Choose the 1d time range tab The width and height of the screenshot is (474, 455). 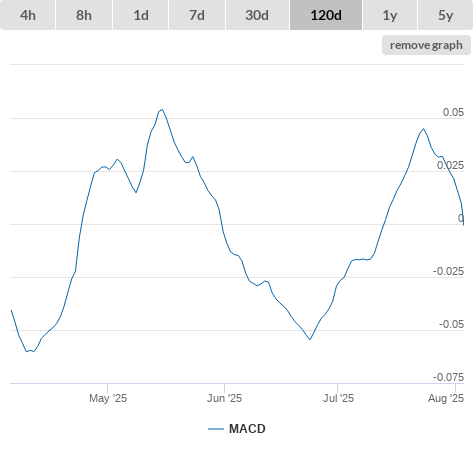coord(141,15)
